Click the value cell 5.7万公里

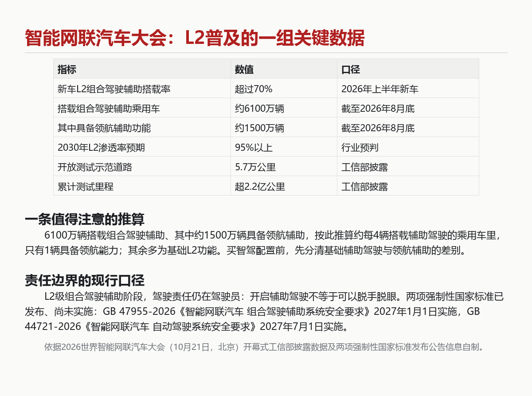tap(284, 166)
